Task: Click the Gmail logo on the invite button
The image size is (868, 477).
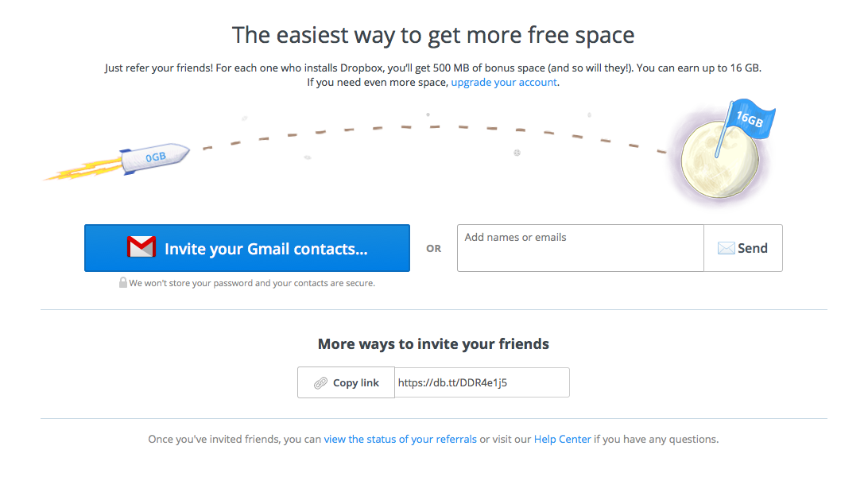Action: pos(141,247)
